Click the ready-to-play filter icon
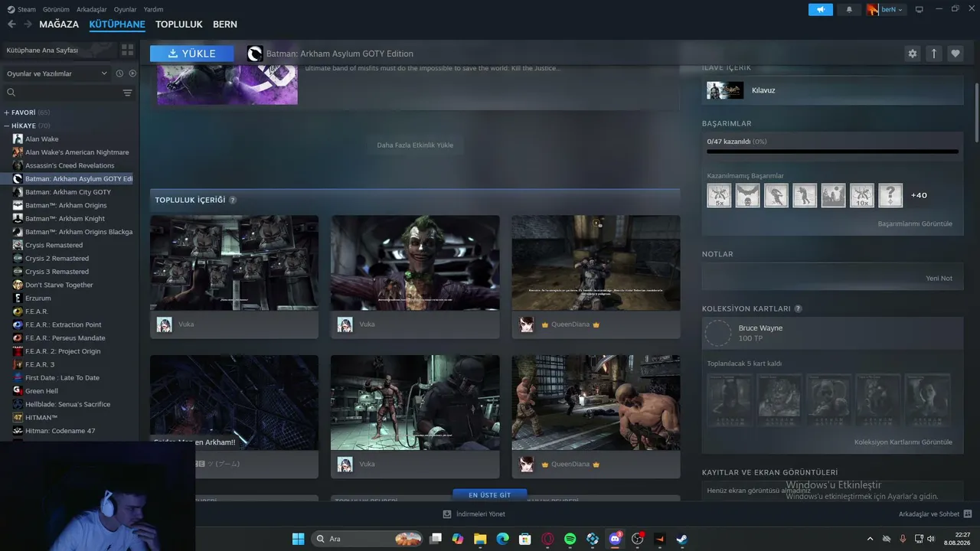 pos(132,73)
